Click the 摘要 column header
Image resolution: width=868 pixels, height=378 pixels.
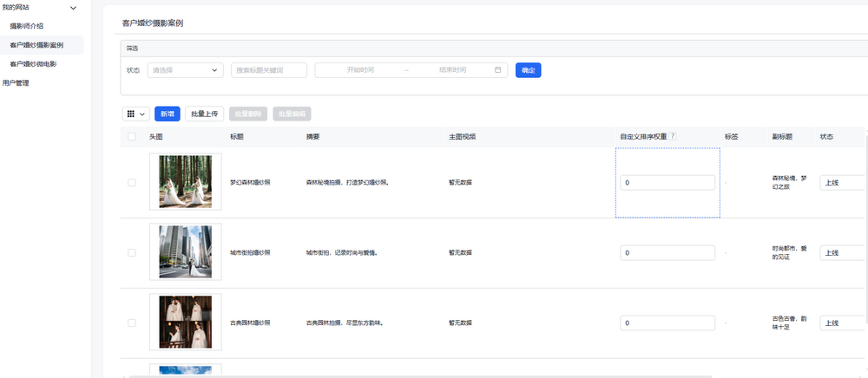[312, 136]
